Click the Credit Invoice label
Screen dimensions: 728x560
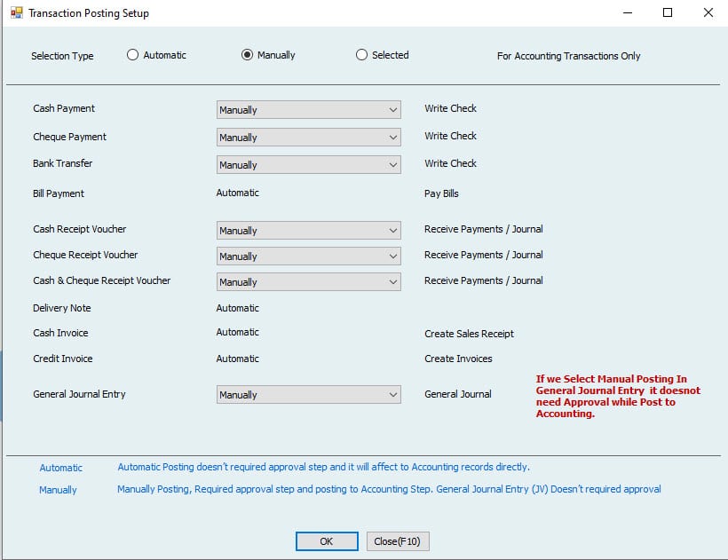[63, 359]
